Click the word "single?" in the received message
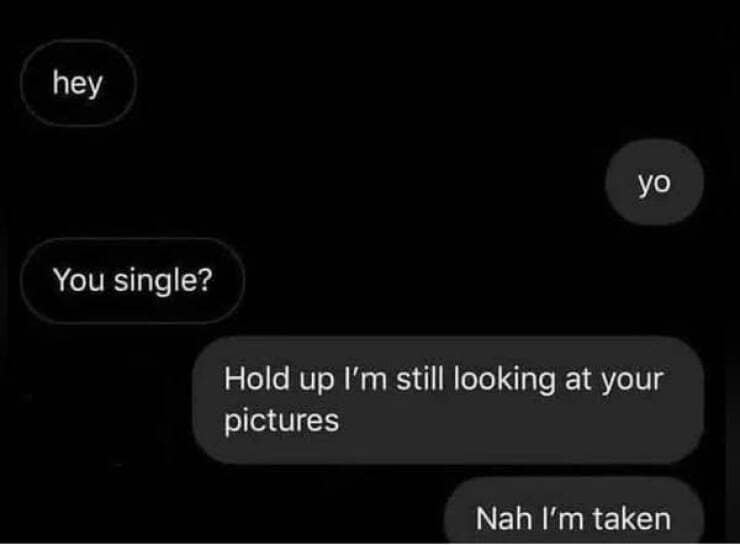 tap(163, 281)
